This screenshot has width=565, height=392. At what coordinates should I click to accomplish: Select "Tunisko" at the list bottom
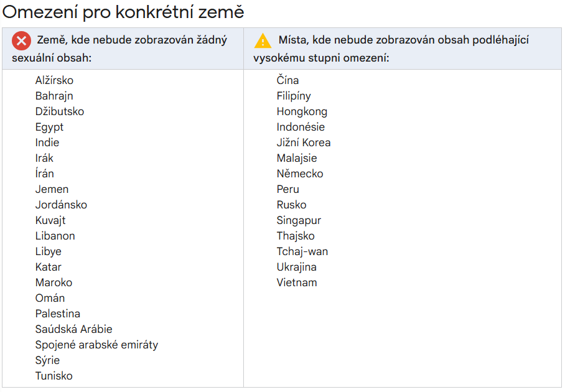pos(54,376)
